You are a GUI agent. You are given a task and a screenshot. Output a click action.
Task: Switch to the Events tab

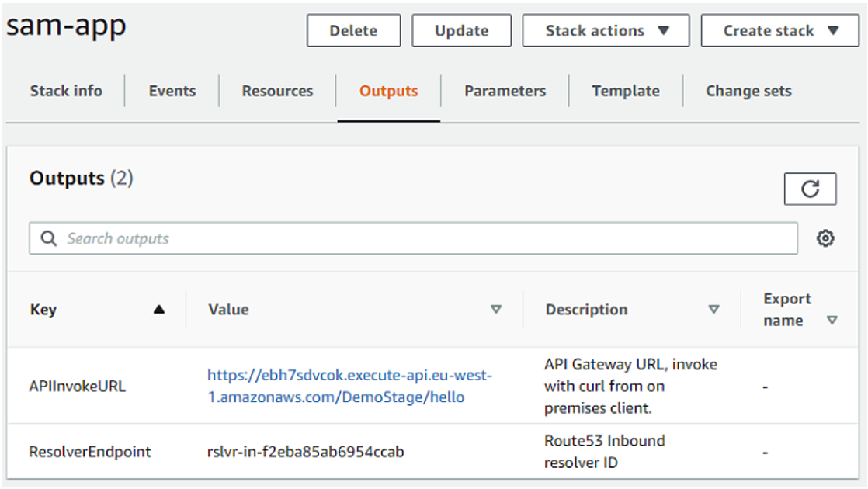(x=172, y=91)
